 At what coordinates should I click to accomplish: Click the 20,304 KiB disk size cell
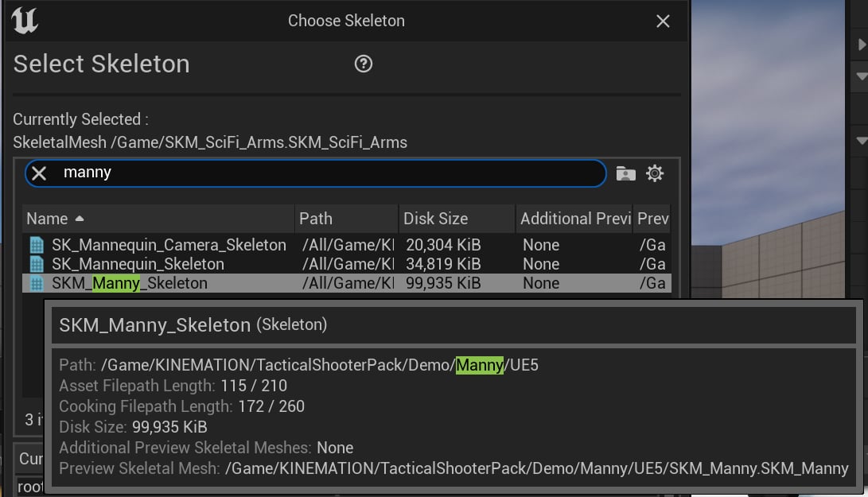[443, 245]
